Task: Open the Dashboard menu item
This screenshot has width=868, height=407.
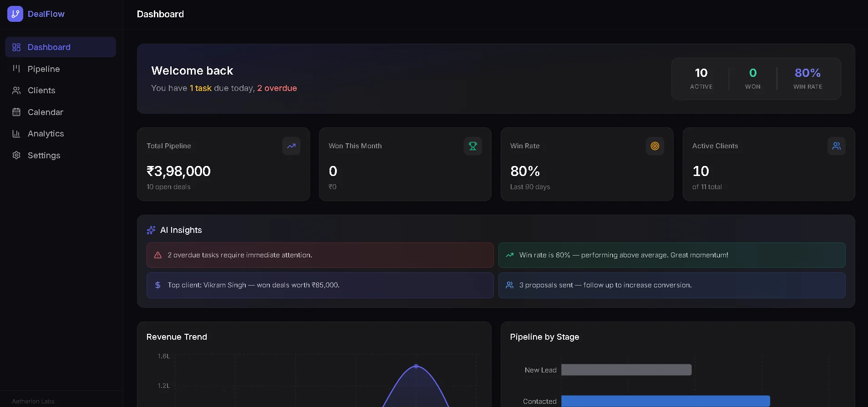Action: click(x=61, y=47)
